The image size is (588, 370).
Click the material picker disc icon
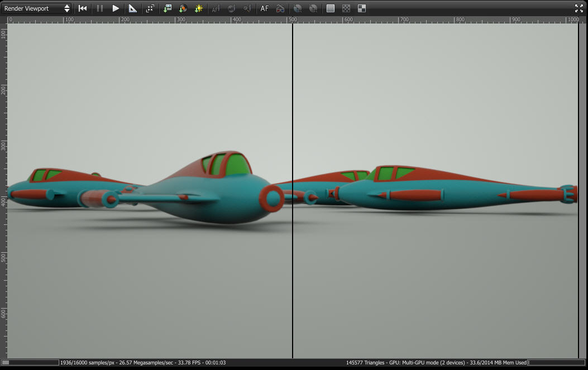(183, 8)
